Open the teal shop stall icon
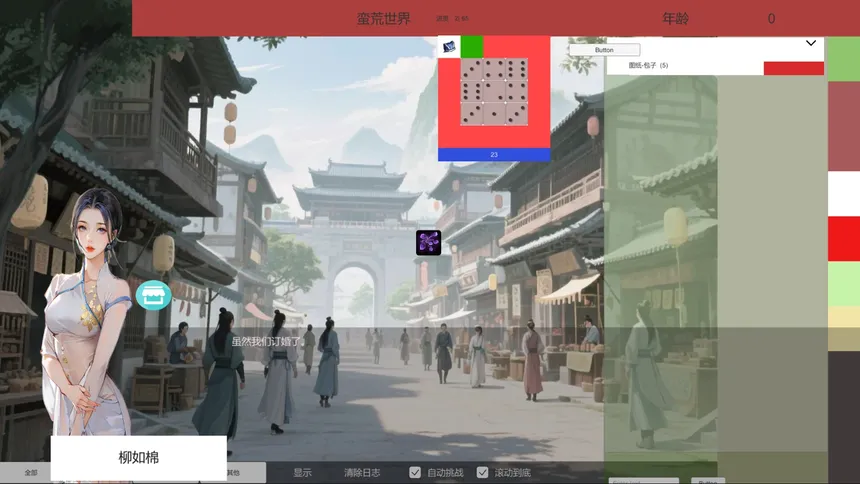860x484 pixels. pos(154,295)
